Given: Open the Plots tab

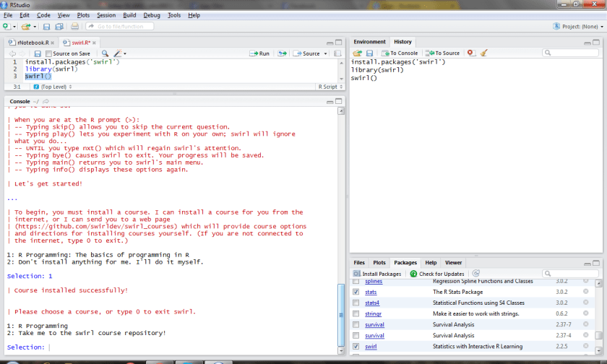Looking at the screenshot, I should click(x=379, y=263).
